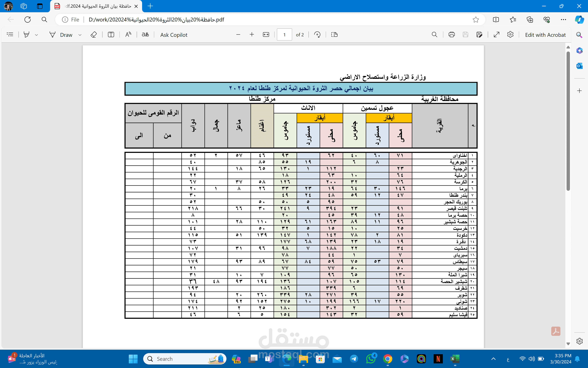The width and height of the screenshot is (588, 368).
Task: Expand Draw pen options dropdown
Action: [80, 35]
